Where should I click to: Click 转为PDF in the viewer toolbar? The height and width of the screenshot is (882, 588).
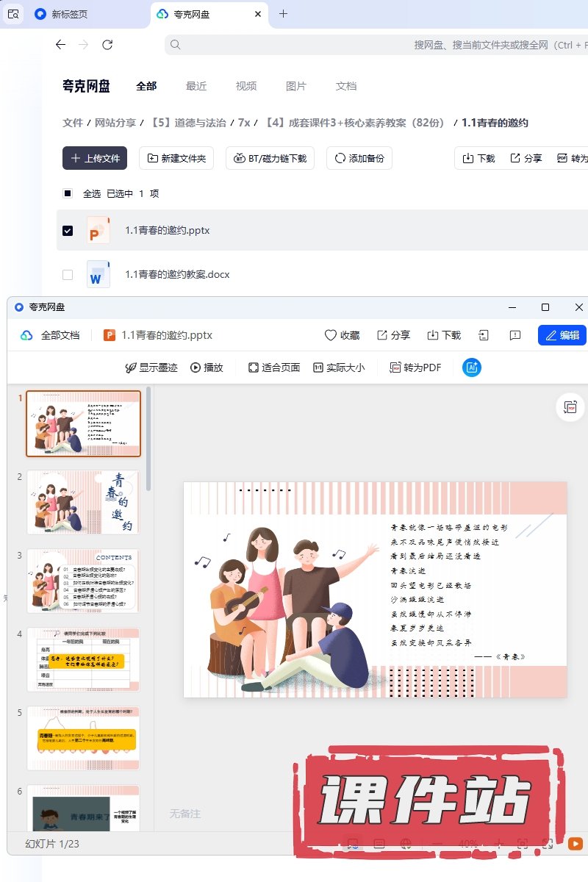point(415,367)
